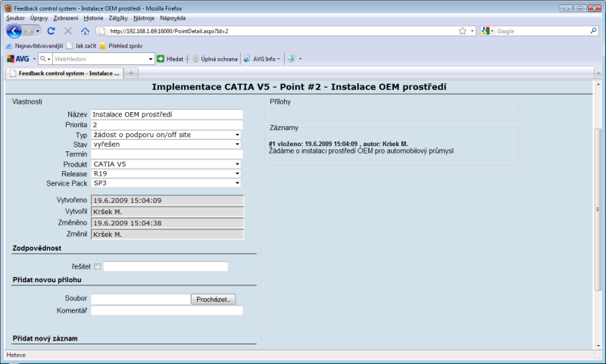Go to the Home page icon

pos(85,31)
